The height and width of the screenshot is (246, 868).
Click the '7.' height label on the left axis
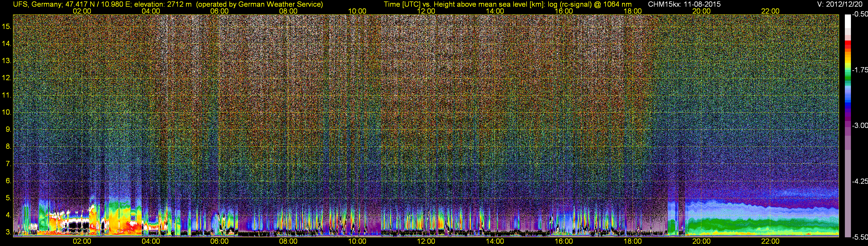8,164
